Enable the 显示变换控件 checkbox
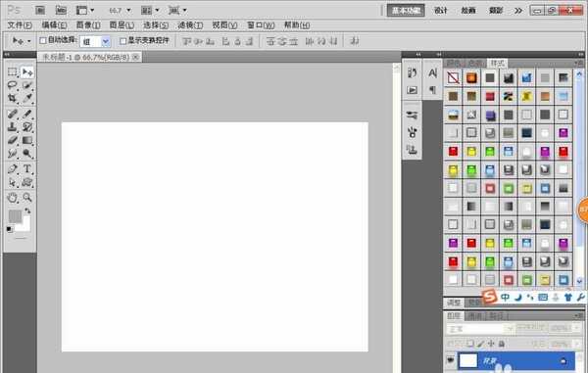 pyautogui.click(x=122, y=40)
